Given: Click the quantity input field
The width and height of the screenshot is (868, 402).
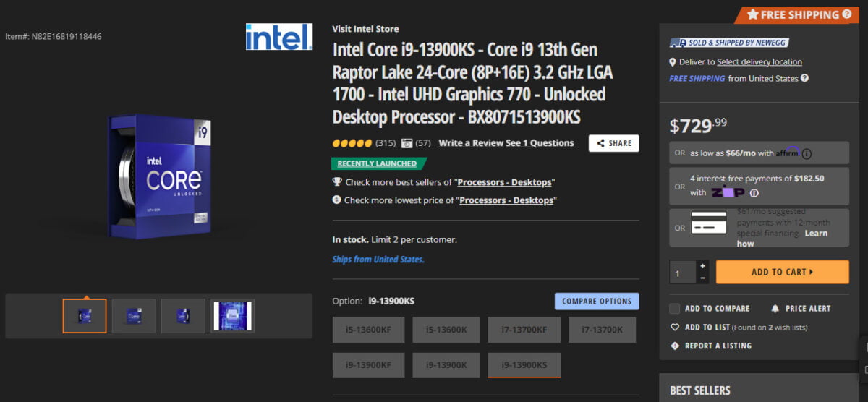Looking at the screenshot, I should [x=684, y=272].
